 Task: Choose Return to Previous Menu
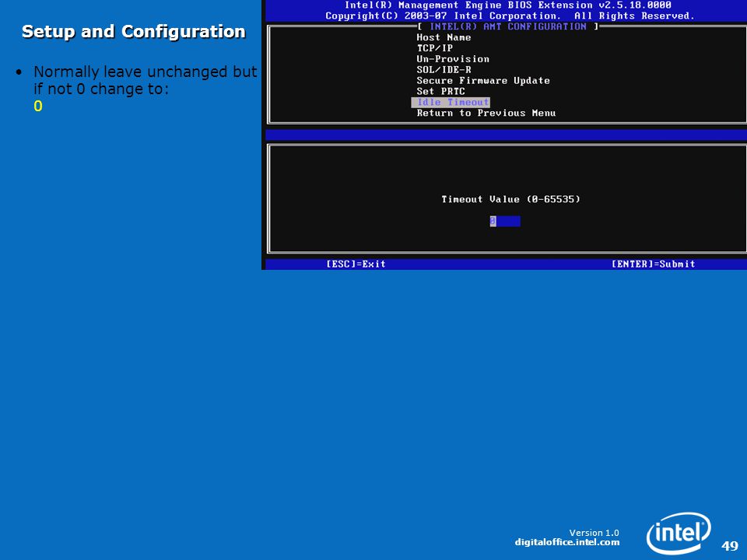[486, 114]
